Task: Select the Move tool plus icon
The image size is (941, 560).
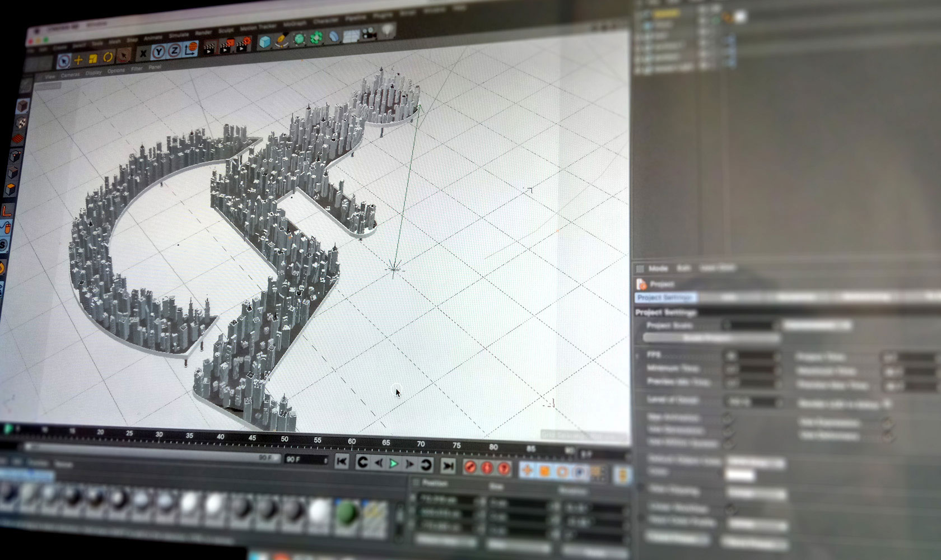Action: click(x=78, y=59)
